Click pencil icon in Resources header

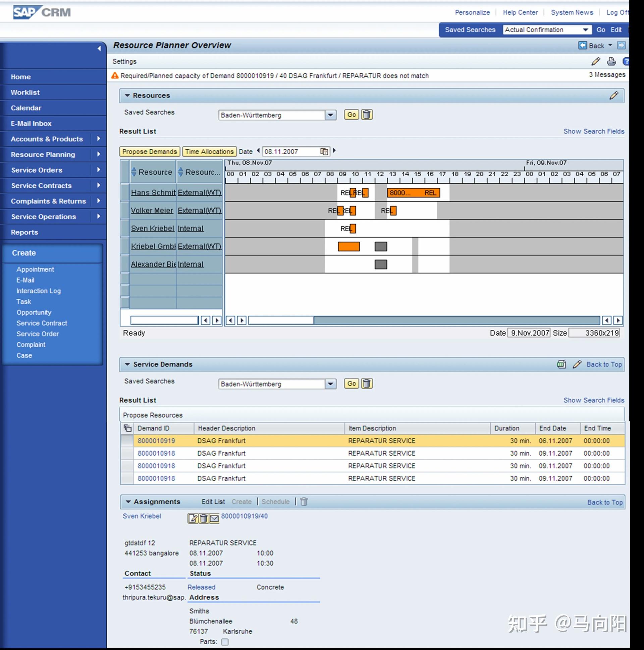613,96
